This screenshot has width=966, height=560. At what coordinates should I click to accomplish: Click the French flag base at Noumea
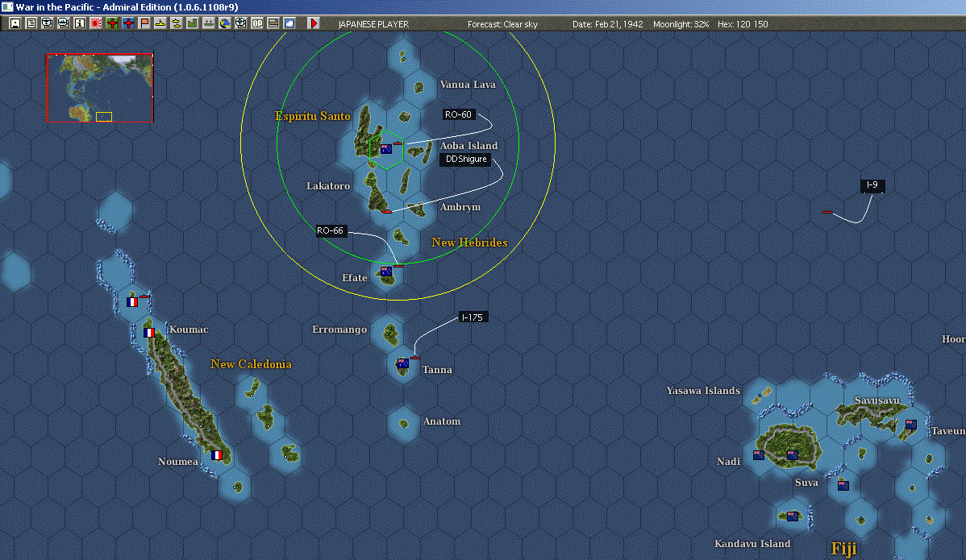click(x=216, y=454)
